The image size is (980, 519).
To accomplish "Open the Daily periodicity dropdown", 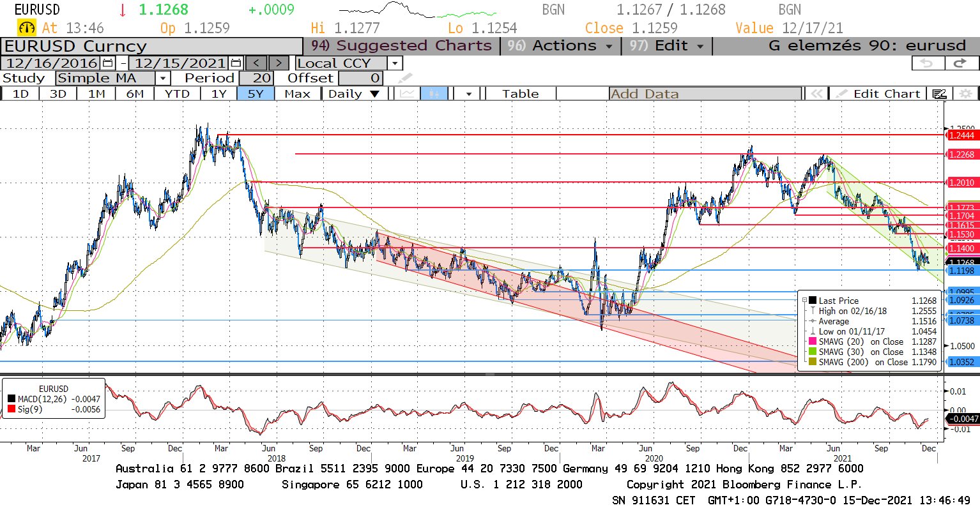I will pyautogui.click(x=353, y=94).
